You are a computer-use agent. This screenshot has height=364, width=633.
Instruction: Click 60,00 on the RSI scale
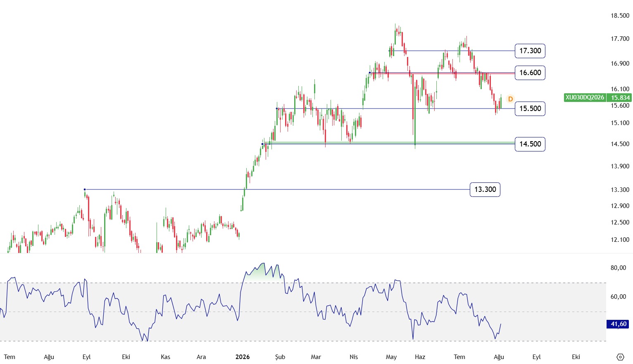tap(618, 297)
